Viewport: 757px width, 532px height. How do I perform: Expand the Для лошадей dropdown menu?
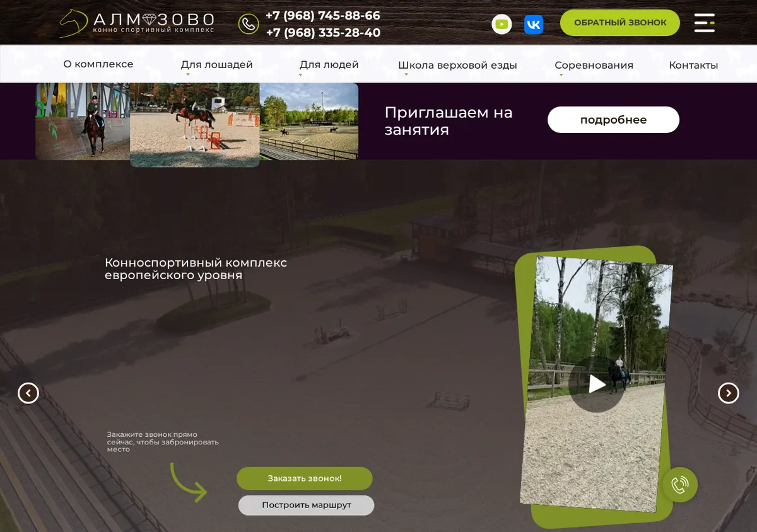(216, 65)
